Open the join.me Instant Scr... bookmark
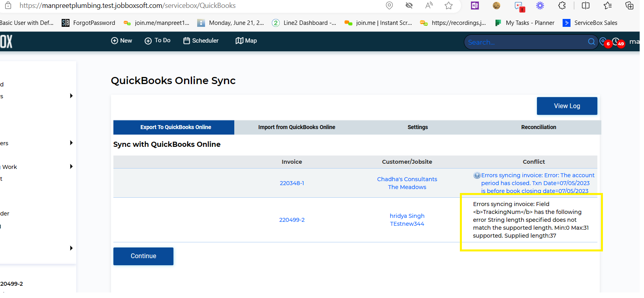The width and height of the screenshot is (644, 298). (x=378, y=23)
